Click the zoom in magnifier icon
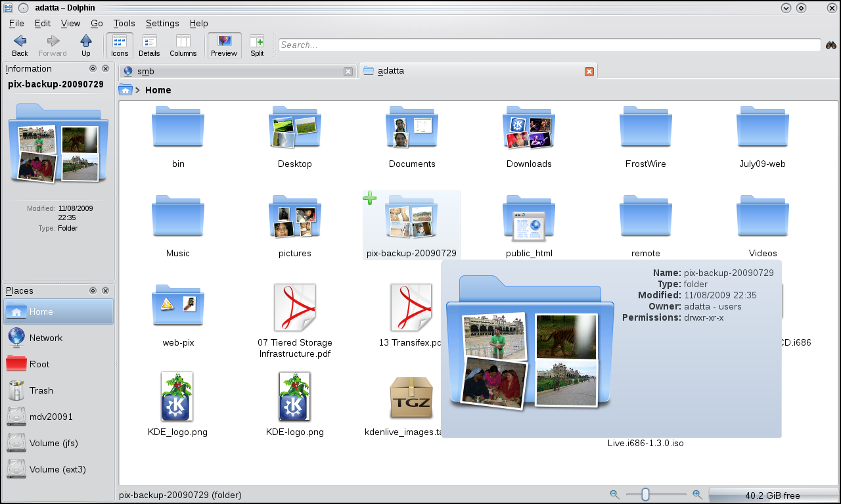841x504 pixels. [697, 495]
